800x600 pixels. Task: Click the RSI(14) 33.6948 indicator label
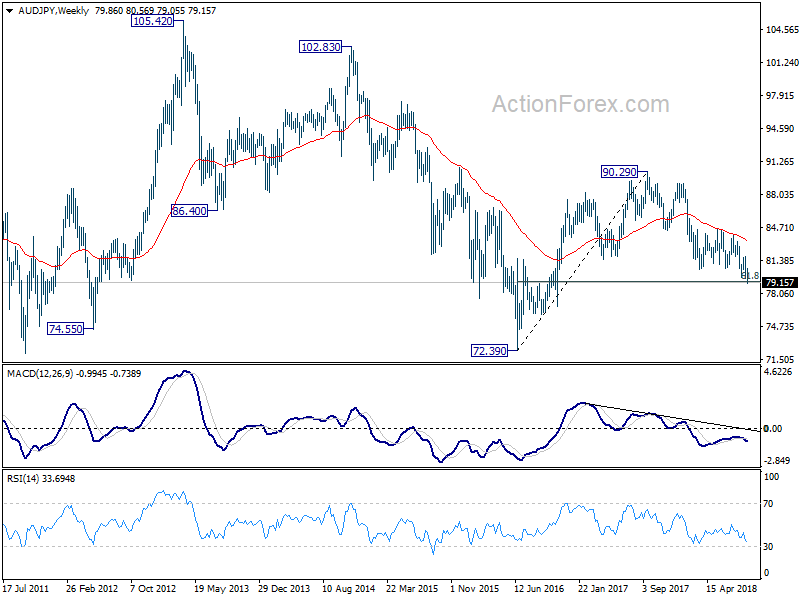click(41, 479)
